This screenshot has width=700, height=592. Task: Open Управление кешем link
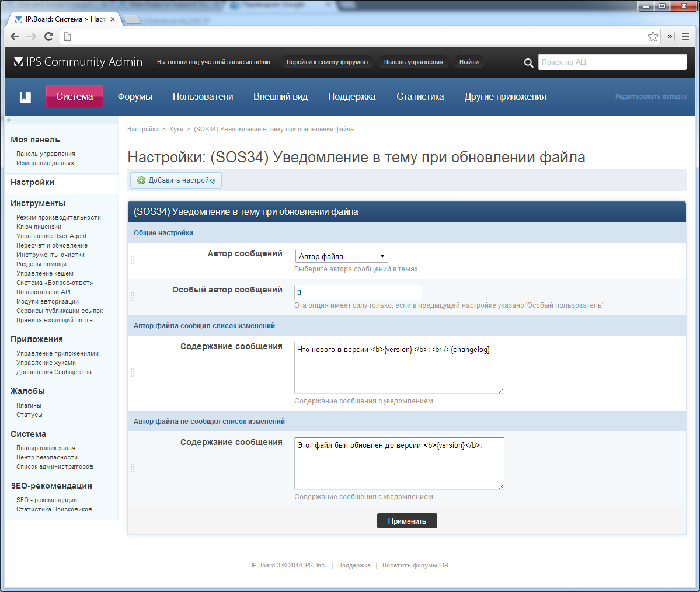pyautogui.click(x=44, y=274)
